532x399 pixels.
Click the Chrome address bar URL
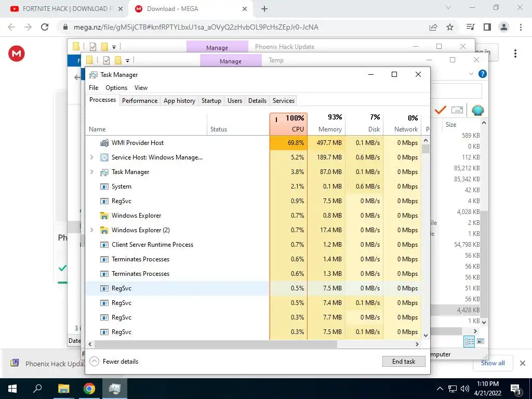click(196, 27)
